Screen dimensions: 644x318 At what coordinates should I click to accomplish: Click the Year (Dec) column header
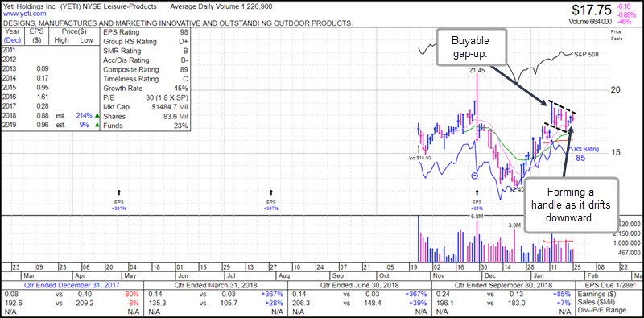coord(12,35)
